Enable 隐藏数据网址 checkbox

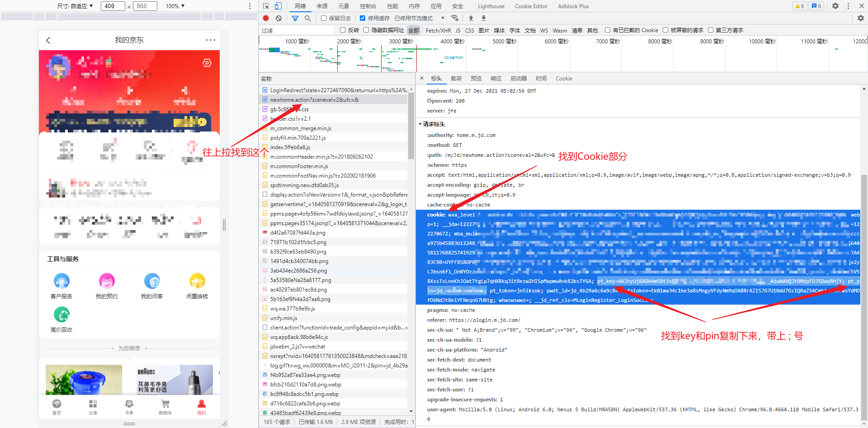point(366,30)
